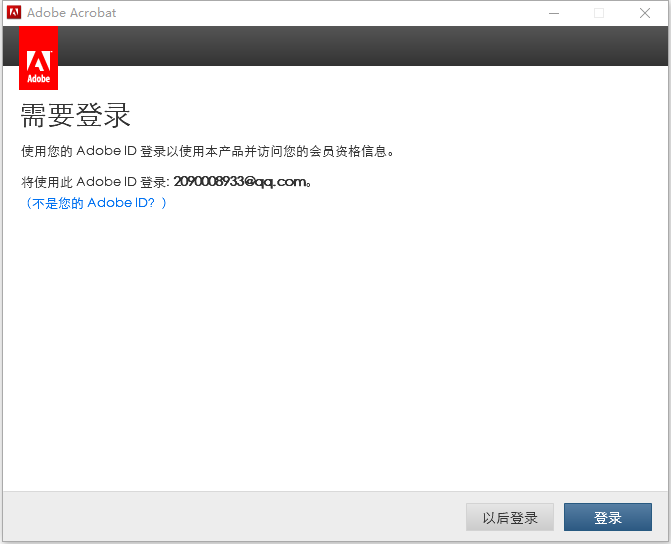This screenshot has width=671, height=544.
Task: Click the Adobe Acrobat window title text
Action: [71, 13]
